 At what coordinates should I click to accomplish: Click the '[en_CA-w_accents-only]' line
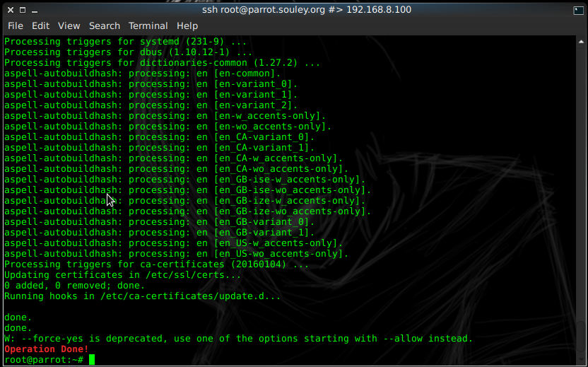174,158
